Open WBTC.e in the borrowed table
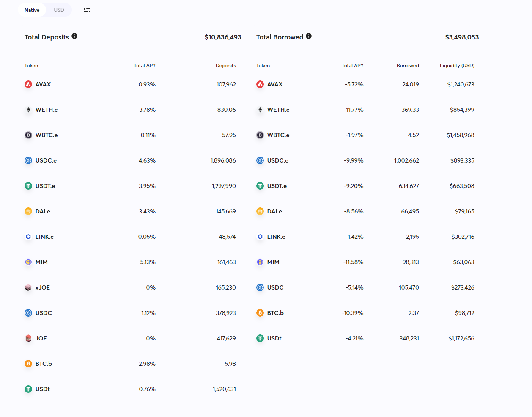This screenshot has height=417, width=532. (278, 135)
